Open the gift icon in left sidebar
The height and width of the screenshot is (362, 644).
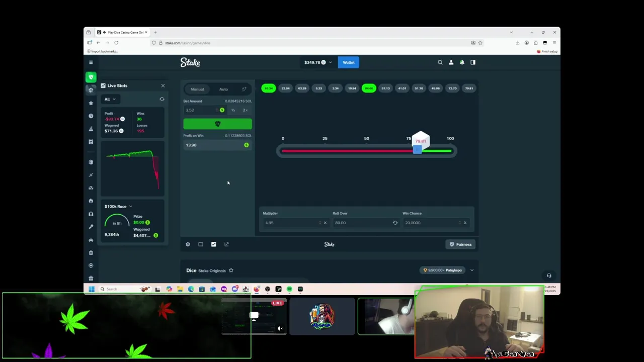pyautogui.click(x=91, y=278)
